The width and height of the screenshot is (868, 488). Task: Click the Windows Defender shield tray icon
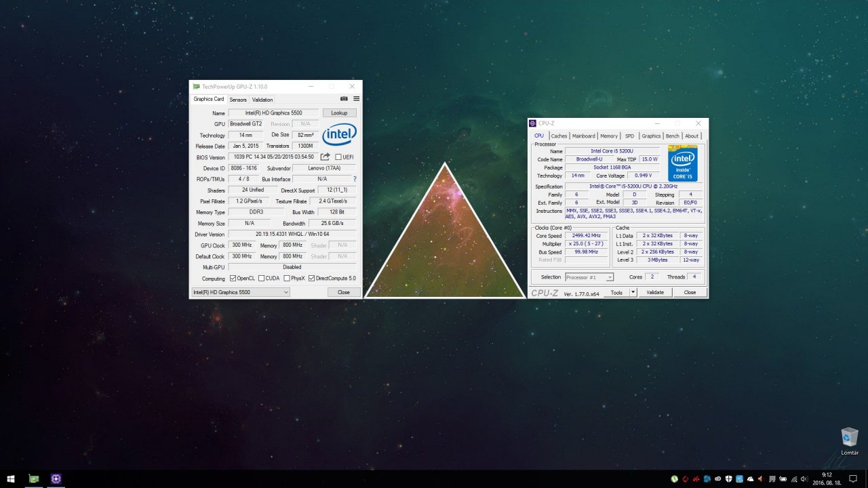[729, 479]
